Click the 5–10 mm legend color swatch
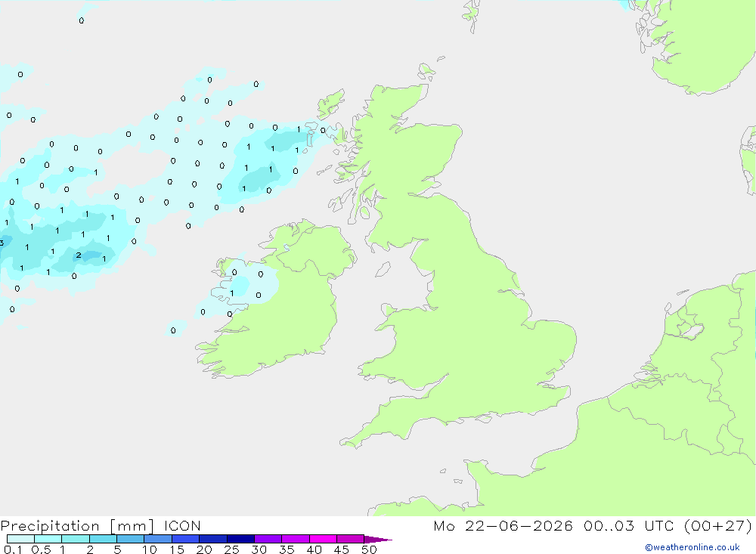 pos(130,539)
